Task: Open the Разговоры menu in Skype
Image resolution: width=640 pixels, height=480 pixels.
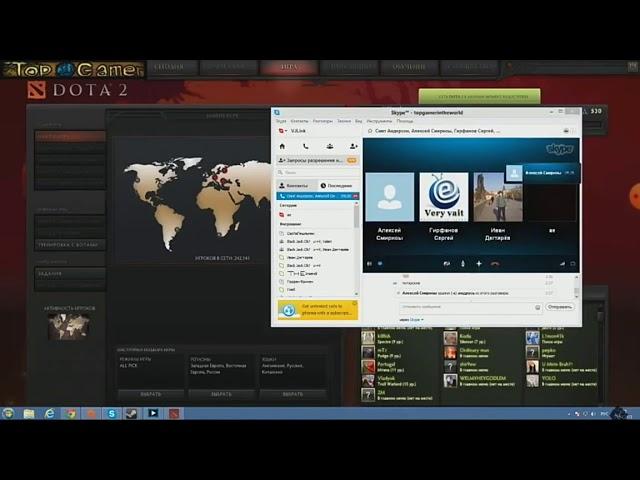Action: click(x=322, y=121)
